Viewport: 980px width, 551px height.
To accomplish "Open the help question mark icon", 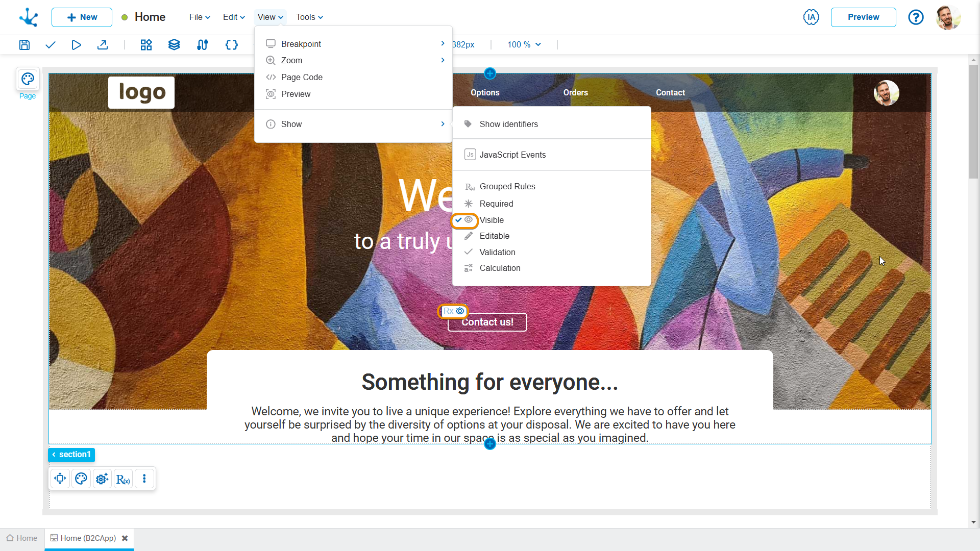I will click(916, 17).
